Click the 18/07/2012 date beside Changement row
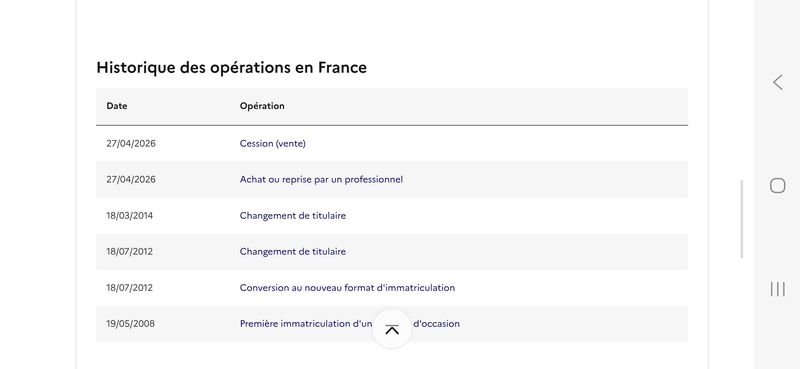This screenshot has width=800, height=369. 129,252
